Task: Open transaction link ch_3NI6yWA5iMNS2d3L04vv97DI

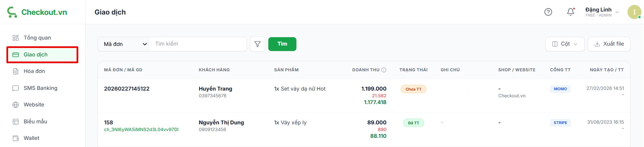Action: (141, 130)
